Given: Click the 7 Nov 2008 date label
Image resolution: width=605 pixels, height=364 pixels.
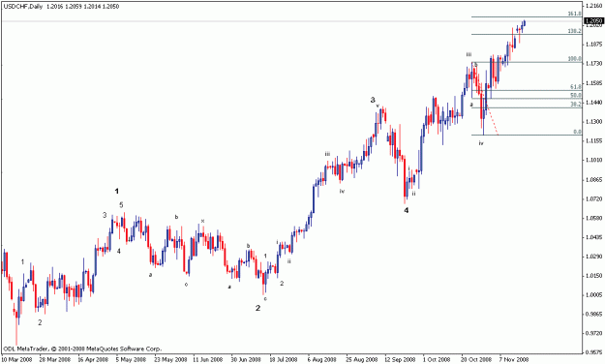Looking at the screenshot, I should pos(514,359).
